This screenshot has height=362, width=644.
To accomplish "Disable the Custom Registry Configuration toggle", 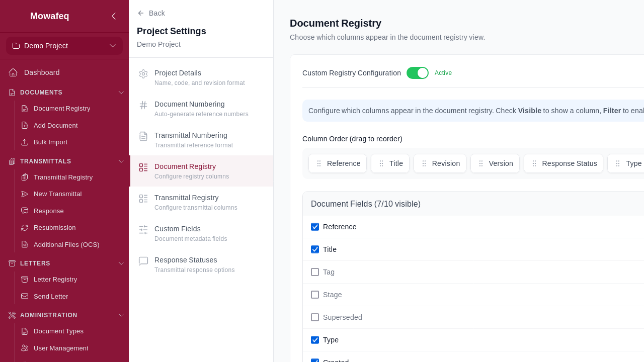I will (418, 73).
